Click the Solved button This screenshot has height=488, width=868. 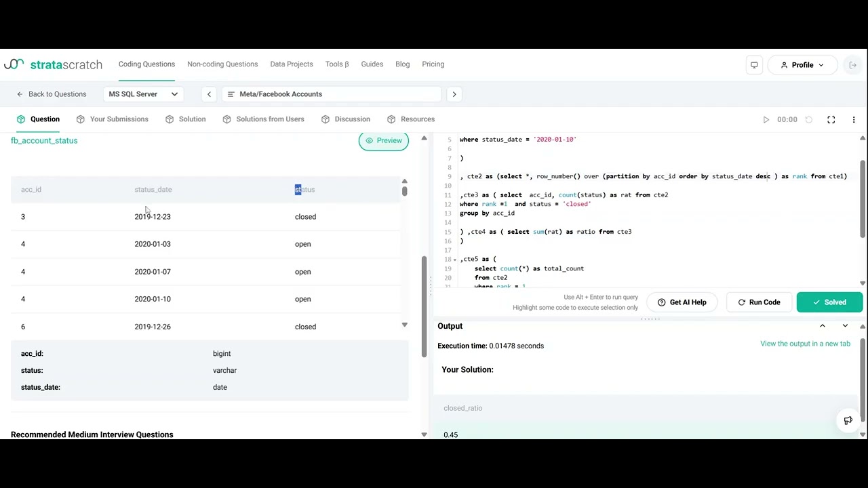click(829, 302)
